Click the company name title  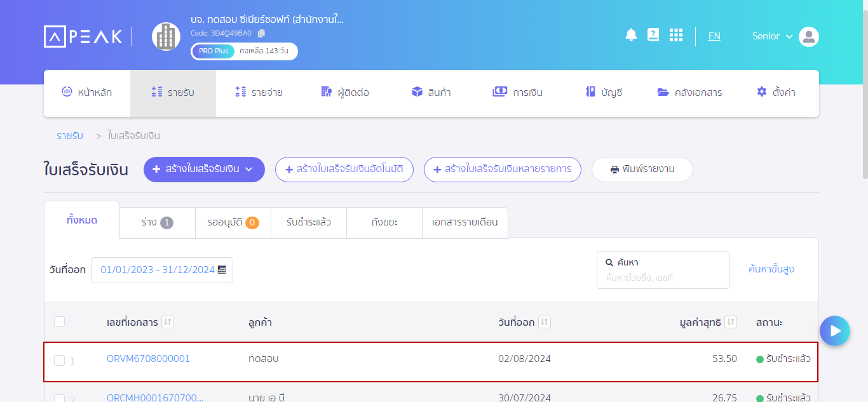pyautogui.click(x=267, y=19)
